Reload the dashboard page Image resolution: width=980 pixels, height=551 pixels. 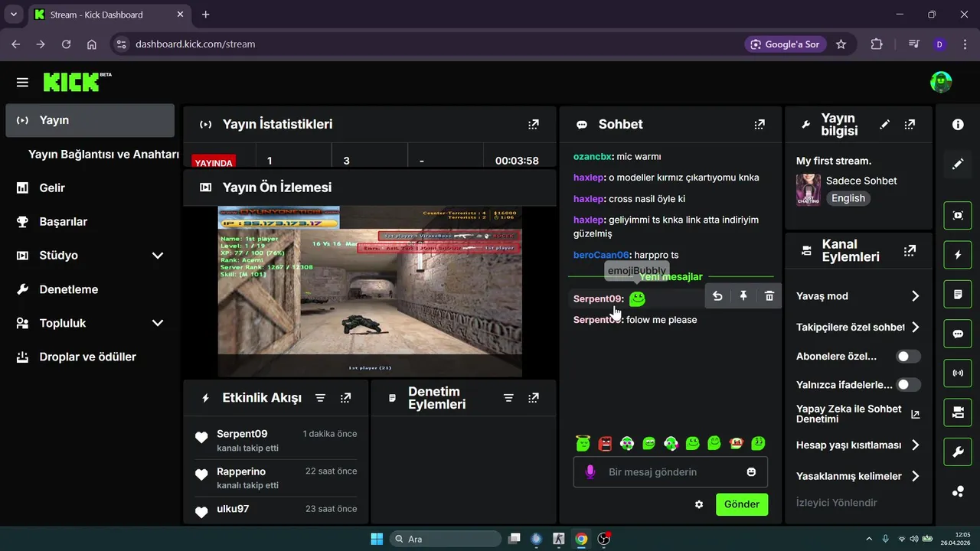click(66, 44)
